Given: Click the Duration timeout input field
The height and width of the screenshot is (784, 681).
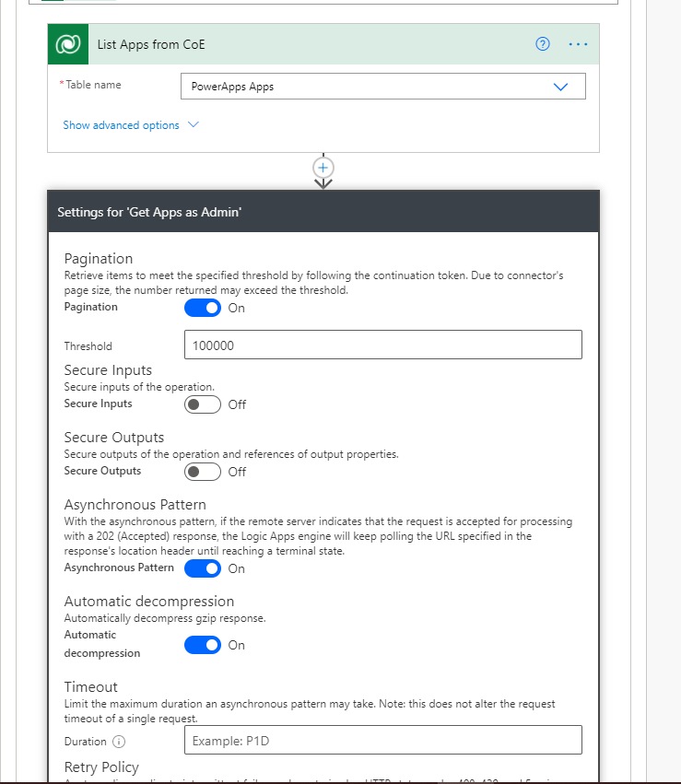Looking at the screenshot, I should click(383, 740).
